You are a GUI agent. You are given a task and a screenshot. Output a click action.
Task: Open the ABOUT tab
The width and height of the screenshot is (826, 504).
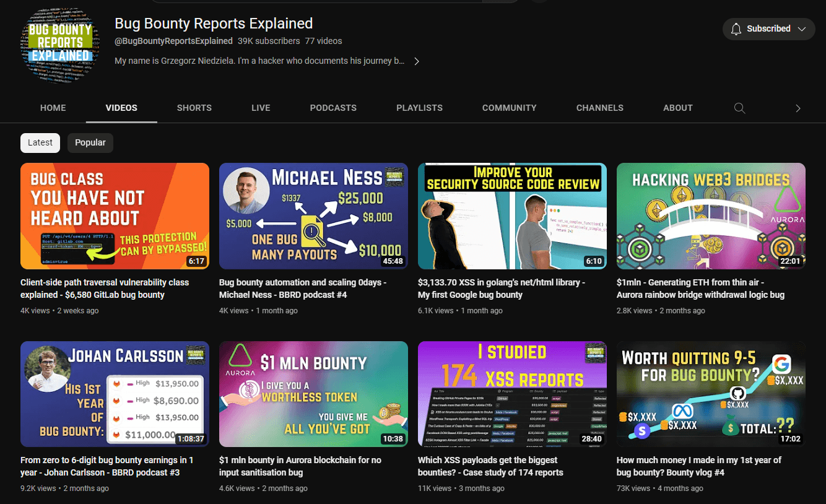coord(678,108)
